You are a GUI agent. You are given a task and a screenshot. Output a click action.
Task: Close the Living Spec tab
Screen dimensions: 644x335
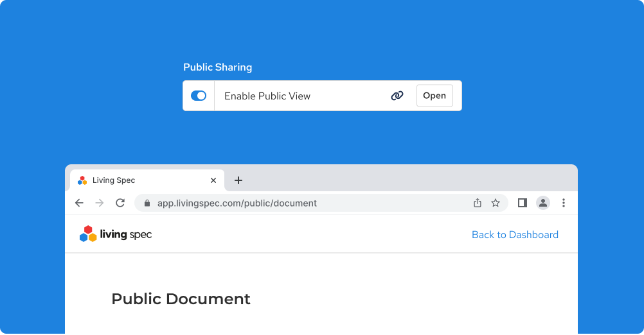[x=213, y=180]
